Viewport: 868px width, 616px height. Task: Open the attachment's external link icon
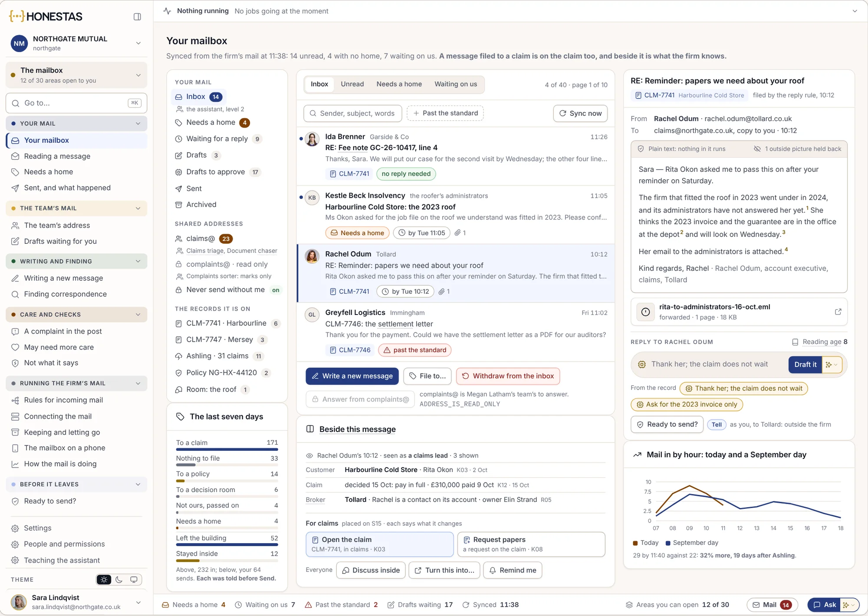pyautogui.click(x=838, y=312)
